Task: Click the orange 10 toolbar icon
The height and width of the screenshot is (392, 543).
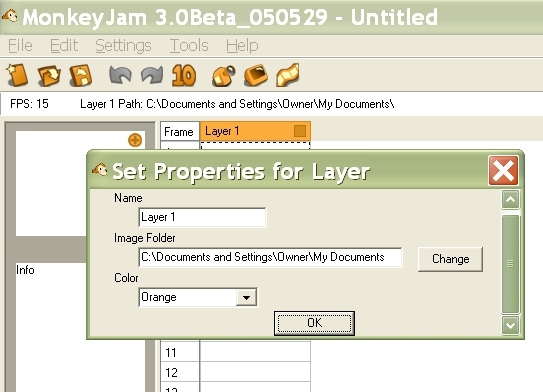Action: coord(184,75)
